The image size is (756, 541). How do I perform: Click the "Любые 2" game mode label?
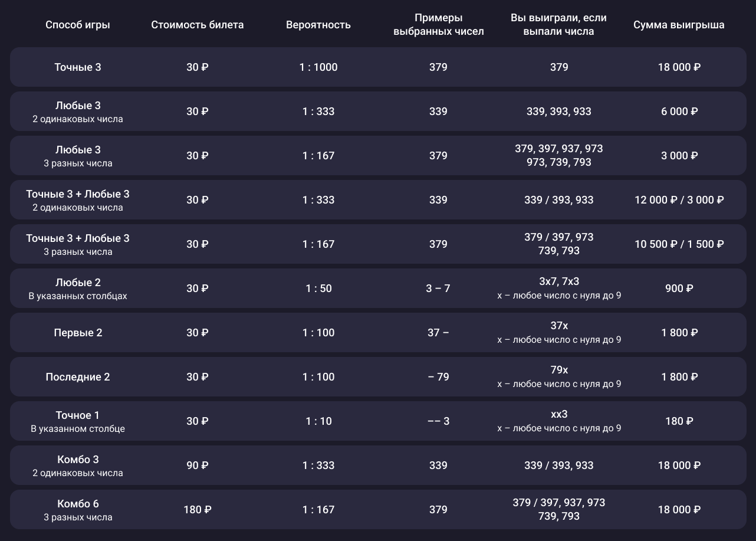[78, 283]
